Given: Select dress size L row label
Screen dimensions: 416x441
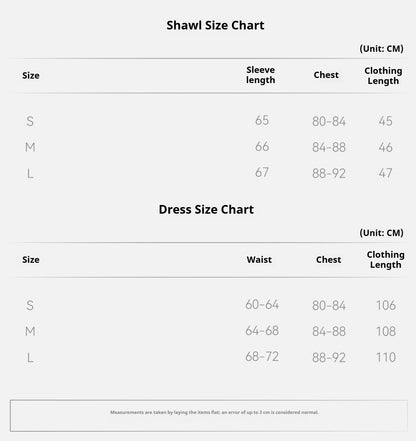Looking at the screenshot, I should [x=30, y=357].
